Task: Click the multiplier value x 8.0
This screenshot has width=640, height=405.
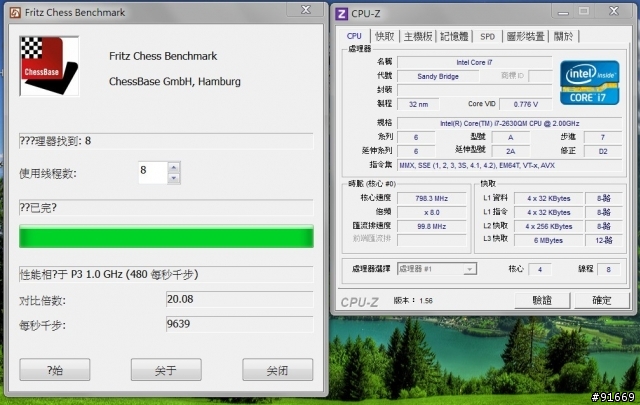Action: pyautogui.click(x=431, y=212)
